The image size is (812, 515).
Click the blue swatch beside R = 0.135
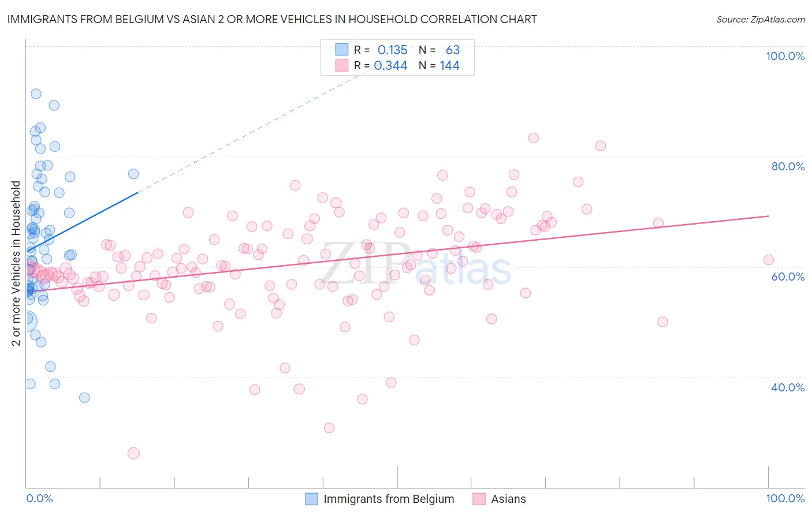tap(342, 50)
